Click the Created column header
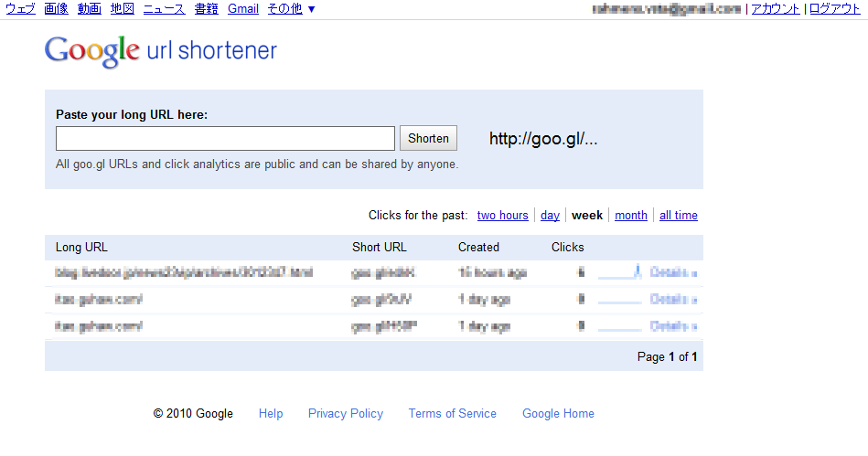The height and width of the screenshot is (456, 868). point(478,248)
